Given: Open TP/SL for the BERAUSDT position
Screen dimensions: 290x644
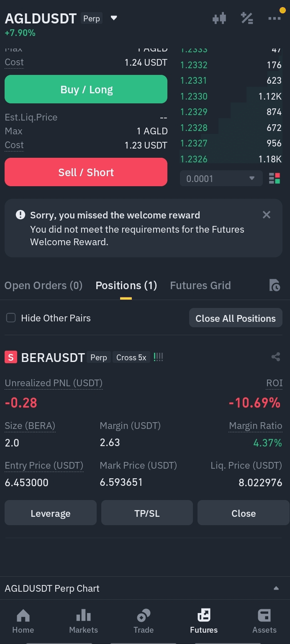Looking at the screenshot, I should 147,513.
